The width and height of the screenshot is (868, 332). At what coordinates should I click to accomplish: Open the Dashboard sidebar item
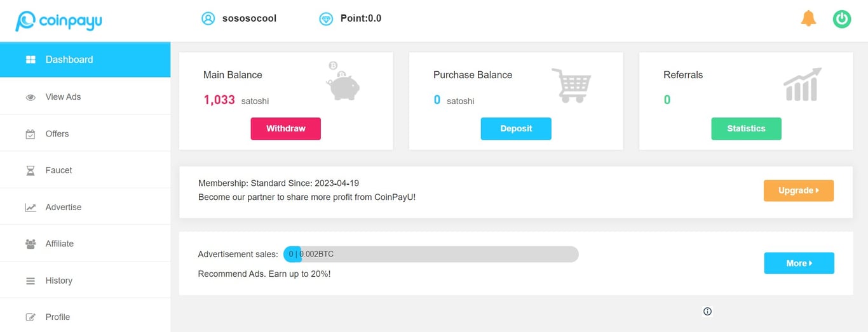coord(85,60)
